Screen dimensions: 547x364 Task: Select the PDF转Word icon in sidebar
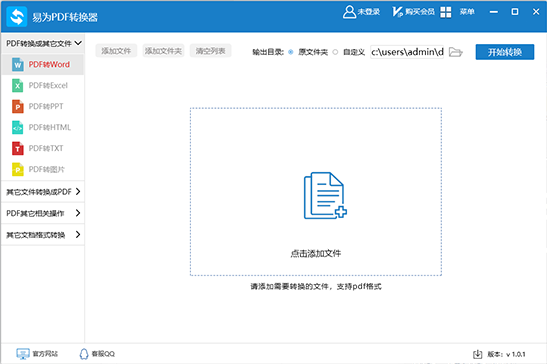[18, 65]
